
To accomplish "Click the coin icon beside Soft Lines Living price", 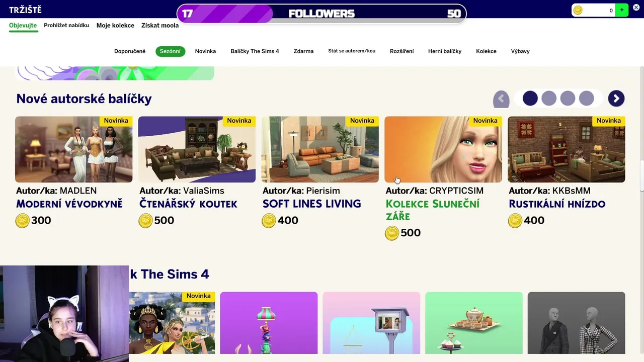I will [269, 221].
